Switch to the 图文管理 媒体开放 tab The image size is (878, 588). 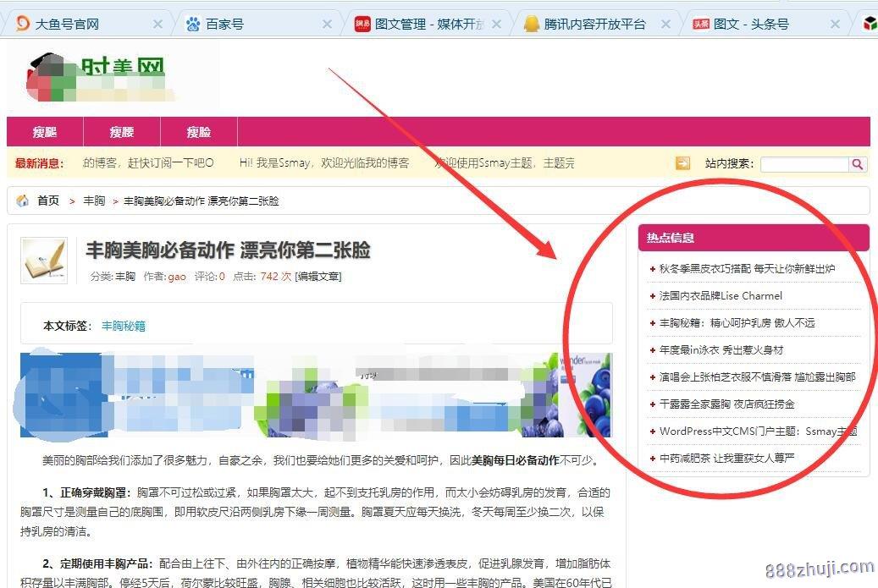point(419,24)
